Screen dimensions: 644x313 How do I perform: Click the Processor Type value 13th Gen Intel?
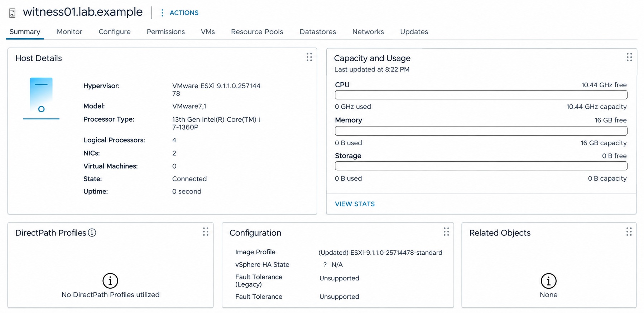[216, 123]
